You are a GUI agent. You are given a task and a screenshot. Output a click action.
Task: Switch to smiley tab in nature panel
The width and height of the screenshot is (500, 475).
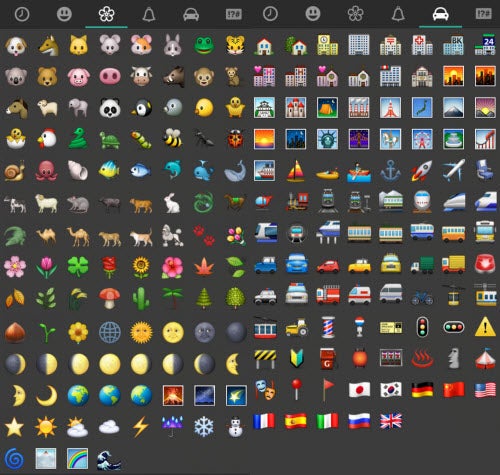(64, 14)
